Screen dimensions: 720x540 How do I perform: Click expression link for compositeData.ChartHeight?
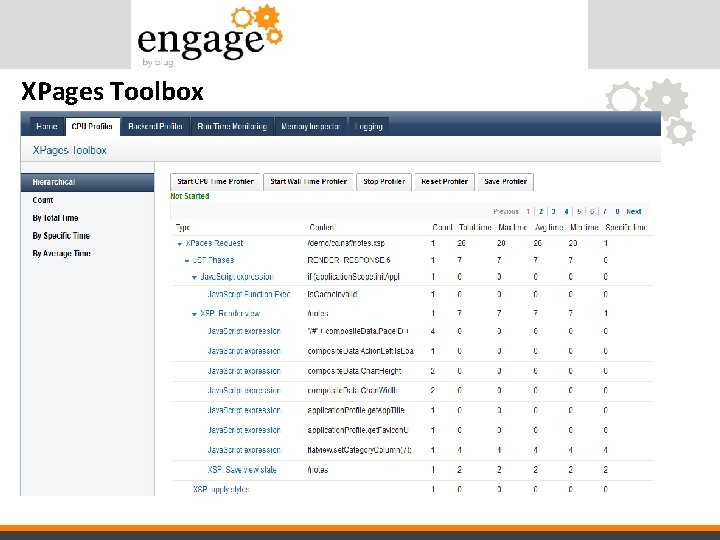244,371
